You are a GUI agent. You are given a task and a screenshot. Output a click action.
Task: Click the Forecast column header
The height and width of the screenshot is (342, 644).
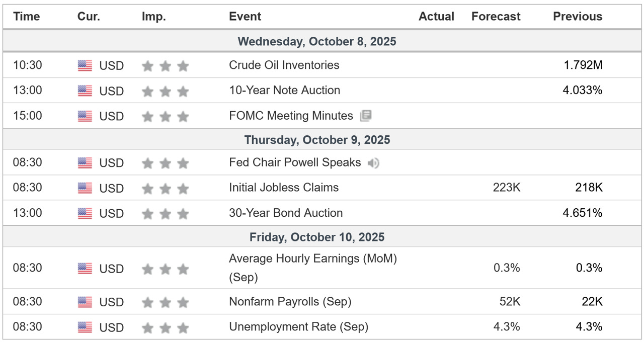coord(495,17)
